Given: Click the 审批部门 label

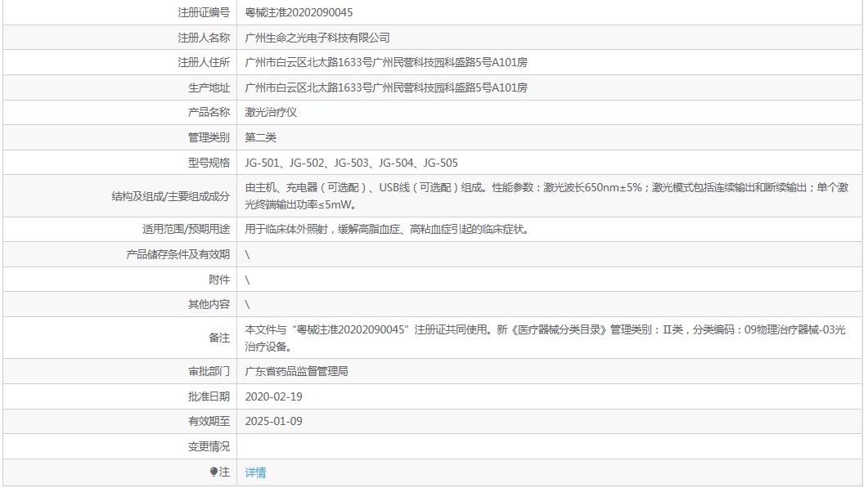Looking at the screenshot, I should click(x=209, y=371).
